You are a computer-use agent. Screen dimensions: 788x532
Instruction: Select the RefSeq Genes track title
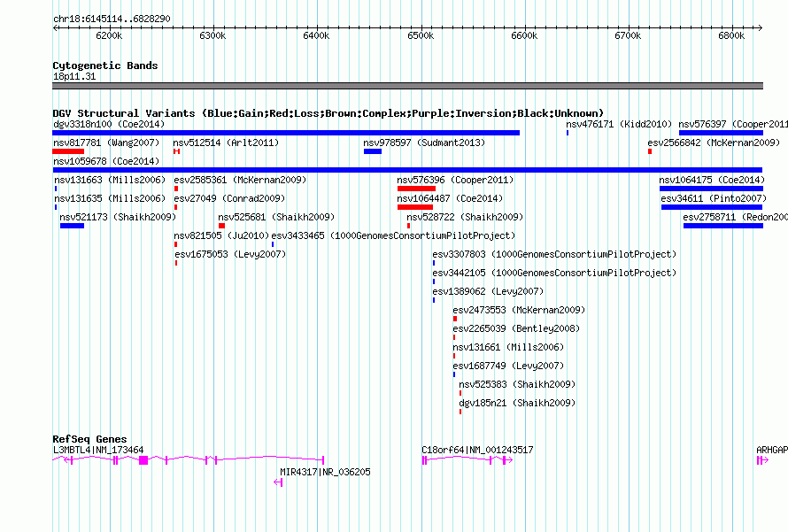89,439
